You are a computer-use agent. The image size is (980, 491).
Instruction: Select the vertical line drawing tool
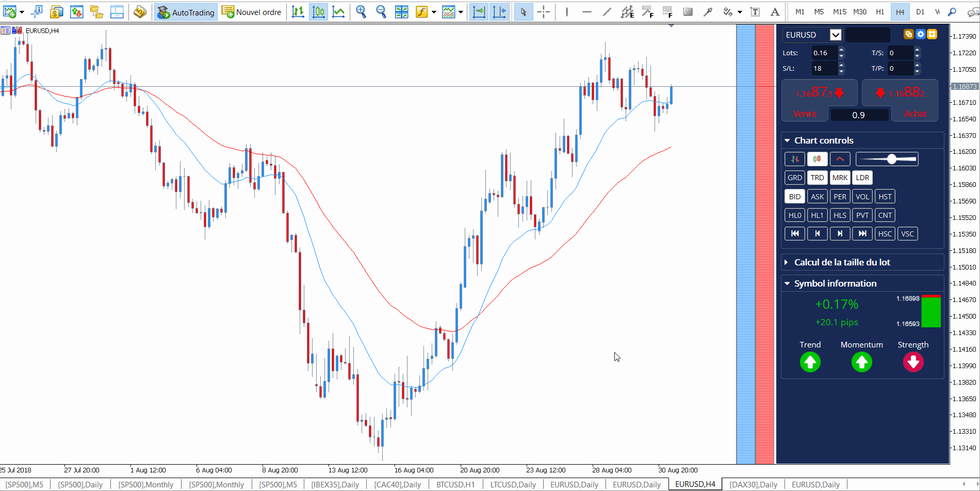tap(566, 11)
